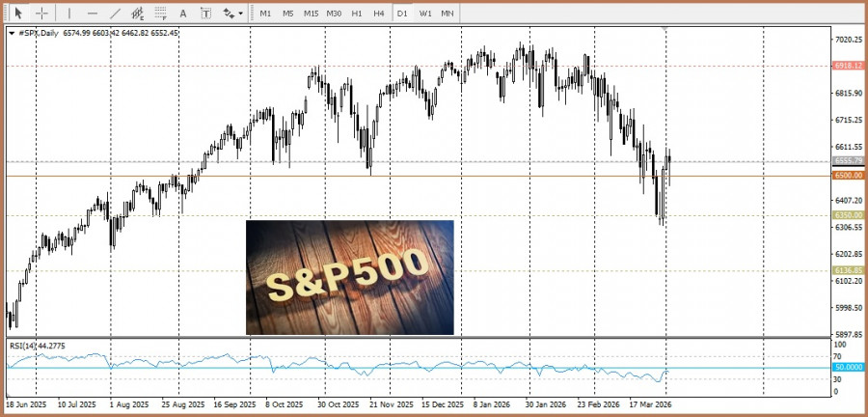Select the 6136.85 level price tag
Screen dimensions: 868x417
[x=849, y=270]
